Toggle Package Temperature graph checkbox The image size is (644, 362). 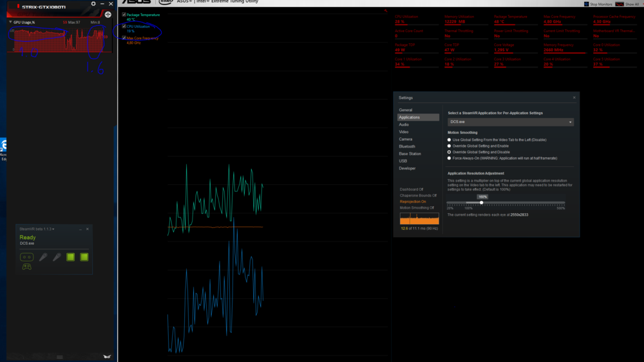(x=124, y=15)
